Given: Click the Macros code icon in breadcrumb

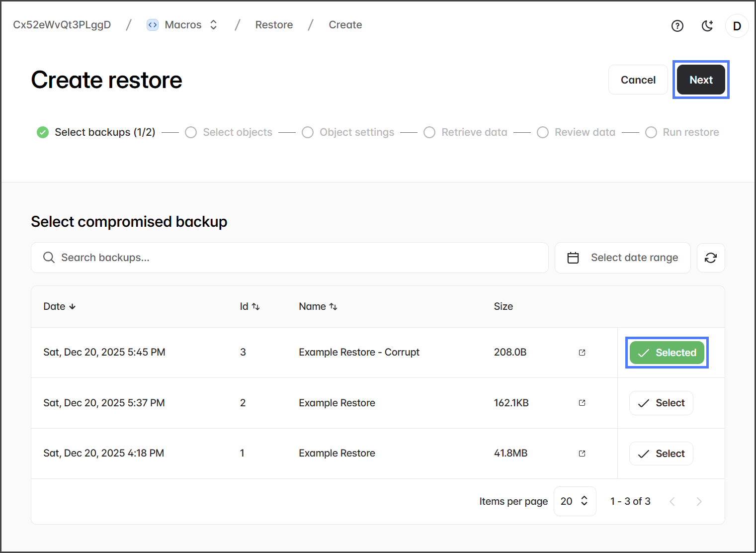Looking at the screenshot, I should [153, 25].
